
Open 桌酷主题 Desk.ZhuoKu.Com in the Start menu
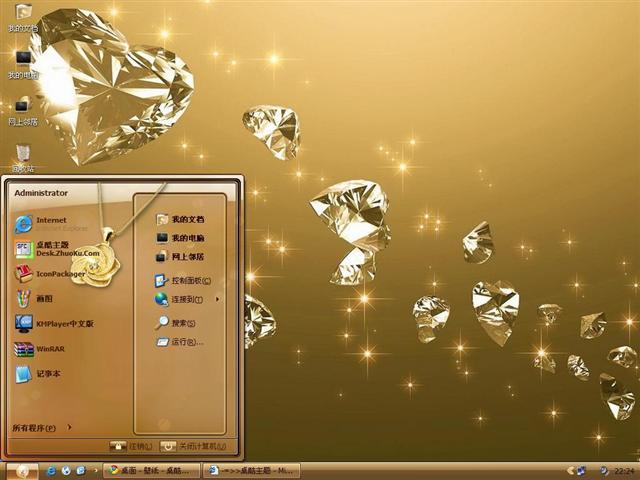[57, 249]
